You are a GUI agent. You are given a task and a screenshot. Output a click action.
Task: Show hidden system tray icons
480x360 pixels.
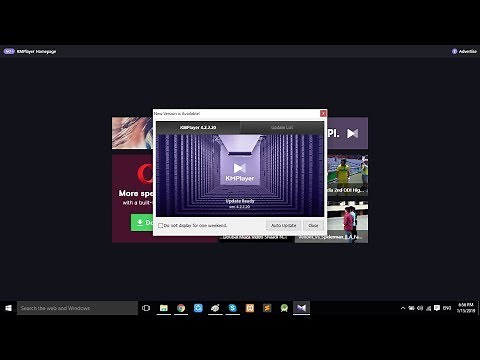403,308
